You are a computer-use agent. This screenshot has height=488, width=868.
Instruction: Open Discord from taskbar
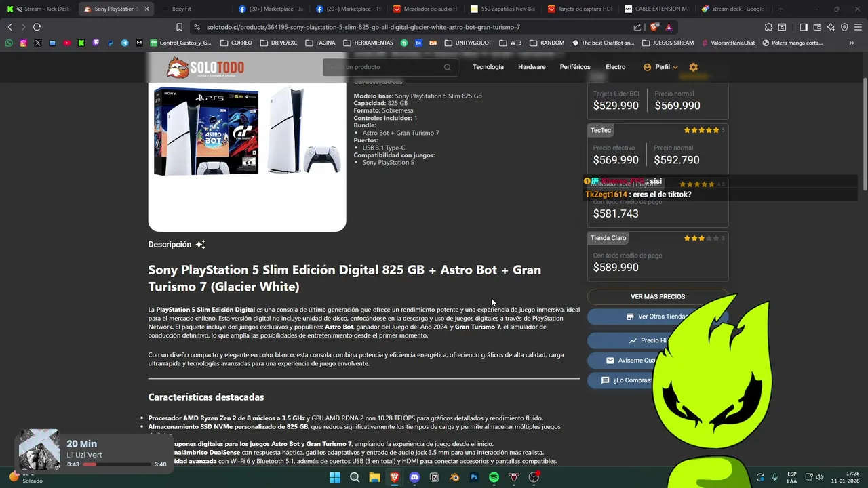414,477
